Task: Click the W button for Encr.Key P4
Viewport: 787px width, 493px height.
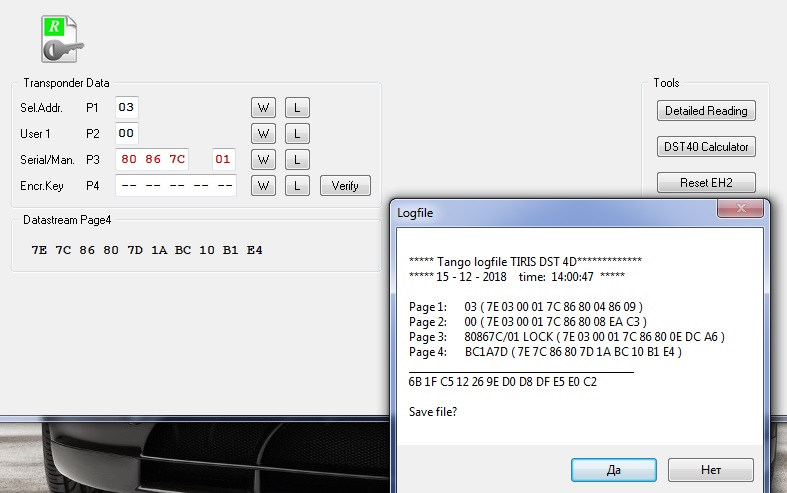Action: click(x=264, y=186)
